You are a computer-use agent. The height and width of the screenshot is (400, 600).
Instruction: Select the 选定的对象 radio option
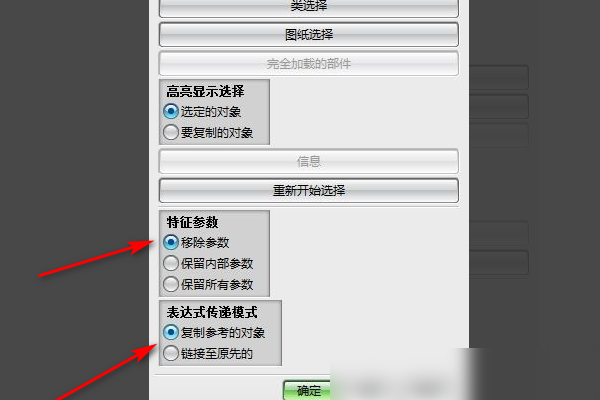click(202, 112)
